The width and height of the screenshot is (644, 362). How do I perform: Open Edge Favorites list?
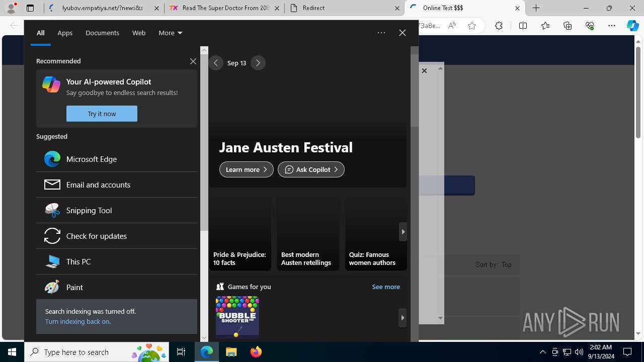[x=545, y=26]
